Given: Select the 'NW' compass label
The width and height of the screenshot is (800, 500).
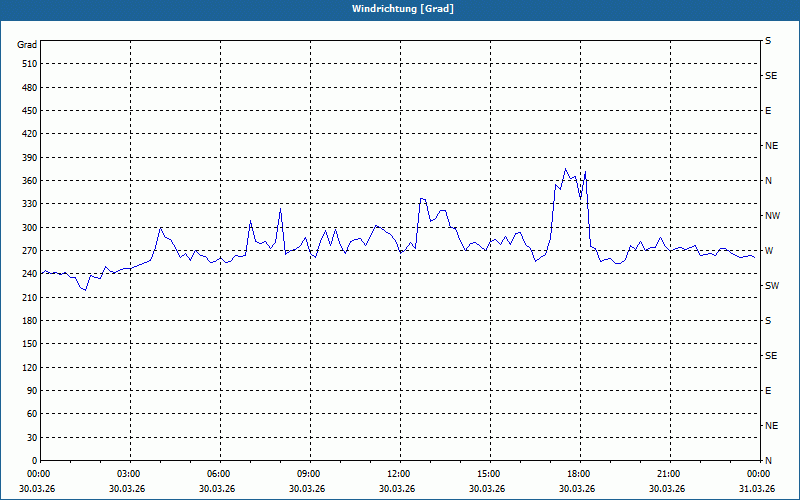Looking at the screenshot, I should coord(772,216).
